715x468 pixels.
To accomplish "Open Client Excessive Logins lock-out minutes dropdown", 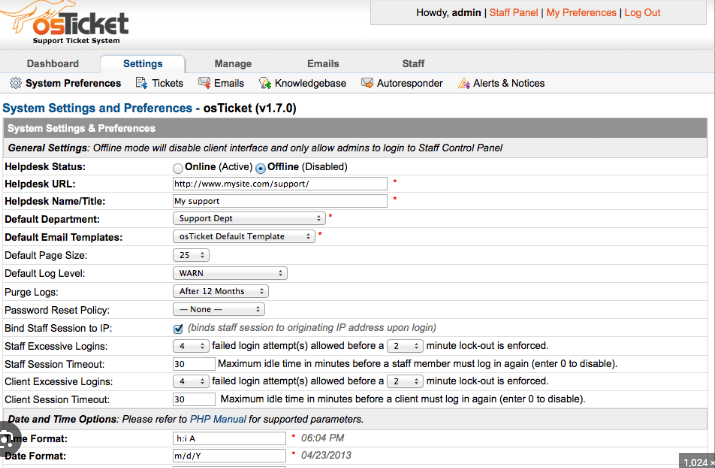I will (405, 381).
